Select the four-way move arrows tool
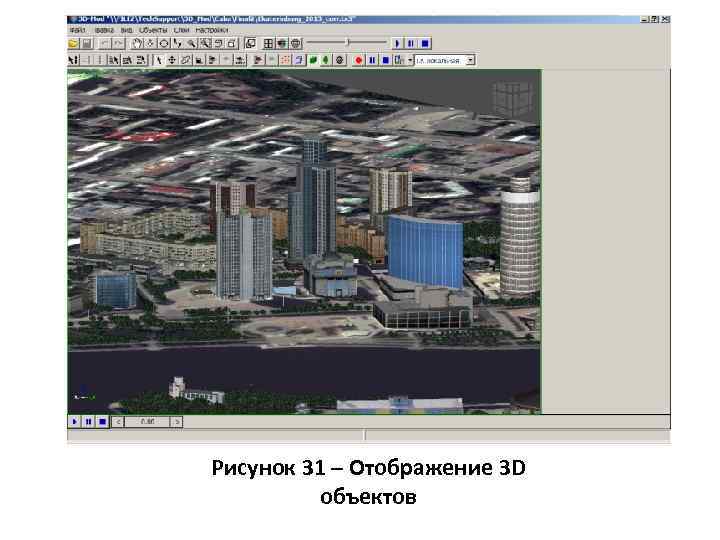Screen dimensions: 720x540 point(172,60)
